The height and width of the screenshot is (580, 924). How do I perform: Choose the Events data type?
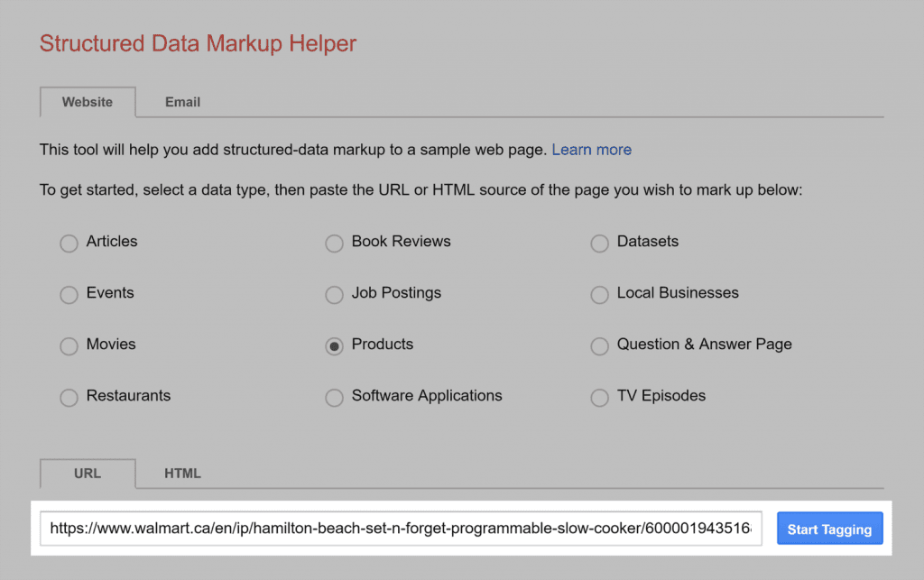[69, 295]
